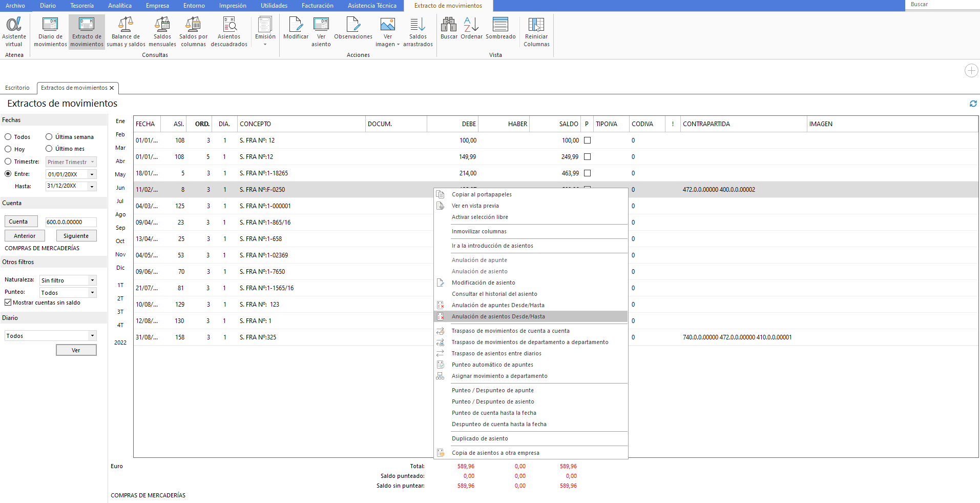Select the Todos date radio button

[x=8, y=137]
